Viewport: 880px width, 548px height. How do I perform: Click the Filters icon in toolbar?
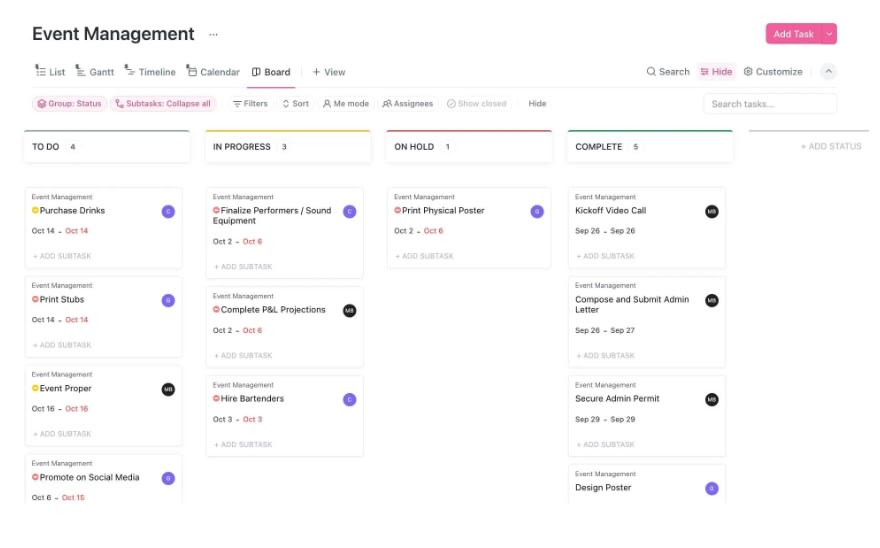pyautogui.click(x=237, y=104)
